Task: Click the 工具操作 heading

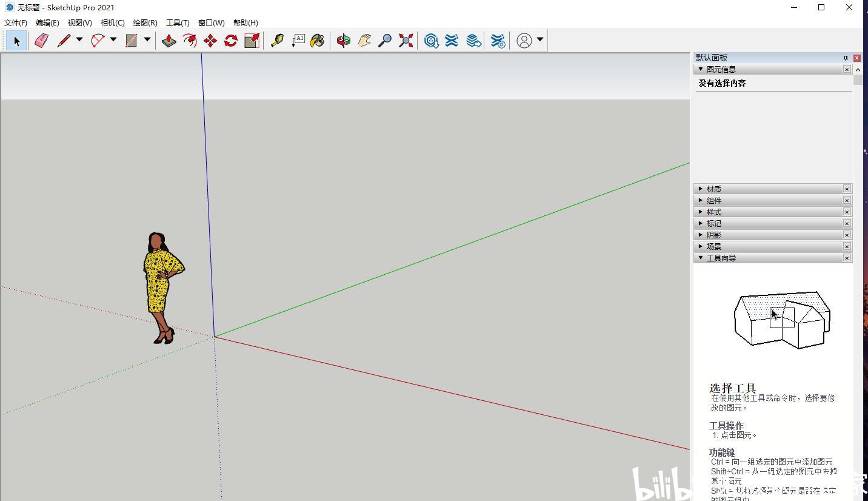Action: 726,426
